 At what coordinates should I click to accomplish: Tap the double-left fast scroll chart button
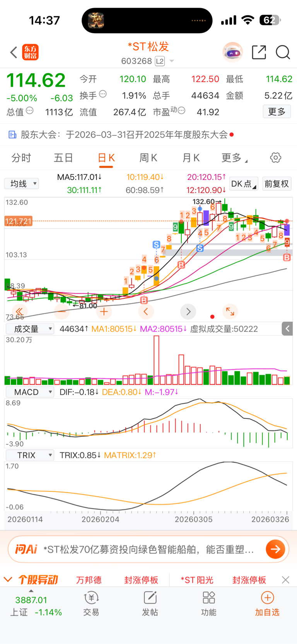(x=19, y=311)
